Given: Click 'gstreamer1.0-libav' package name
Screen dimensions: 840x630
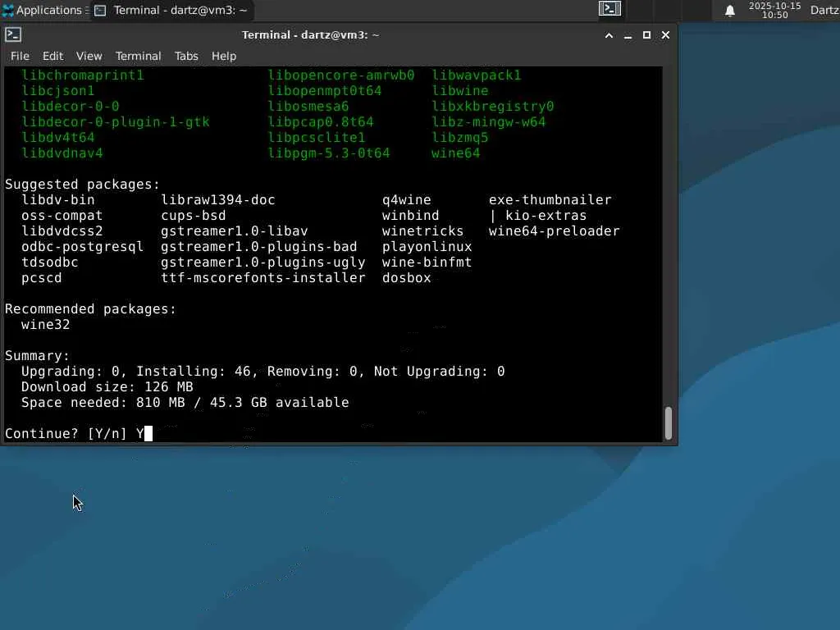Looking at the screenshot, I should point(235,231).
